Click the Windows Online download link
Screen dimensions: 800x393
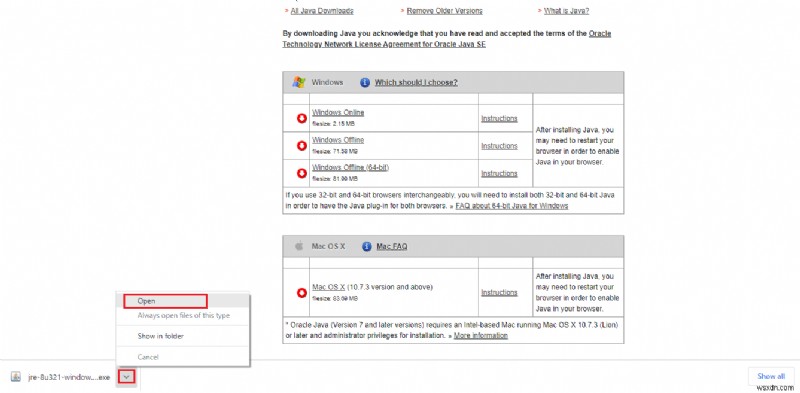coord(338,112)
